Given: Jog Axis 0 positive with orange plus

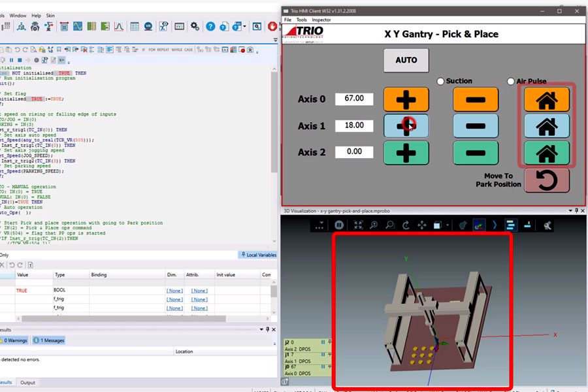Looking at the screenshot, I should [x=406, y=99].
